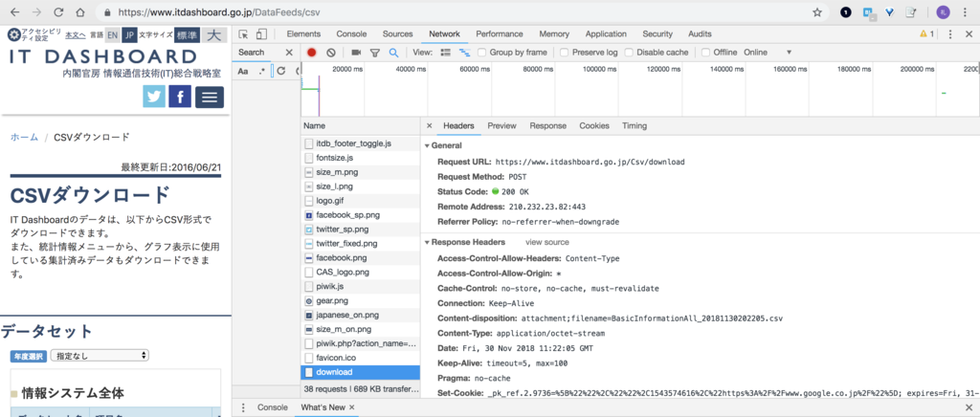This screenshot has width=980, height=417.
Task: Close the request details pane
Action: coord(430,126)
